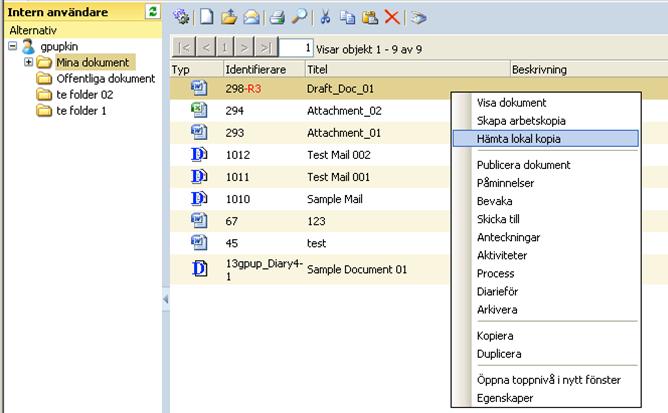This screenshot has width=668, height=413.
Task: Choose Arkivera from context menu
Action: point(497,309)
